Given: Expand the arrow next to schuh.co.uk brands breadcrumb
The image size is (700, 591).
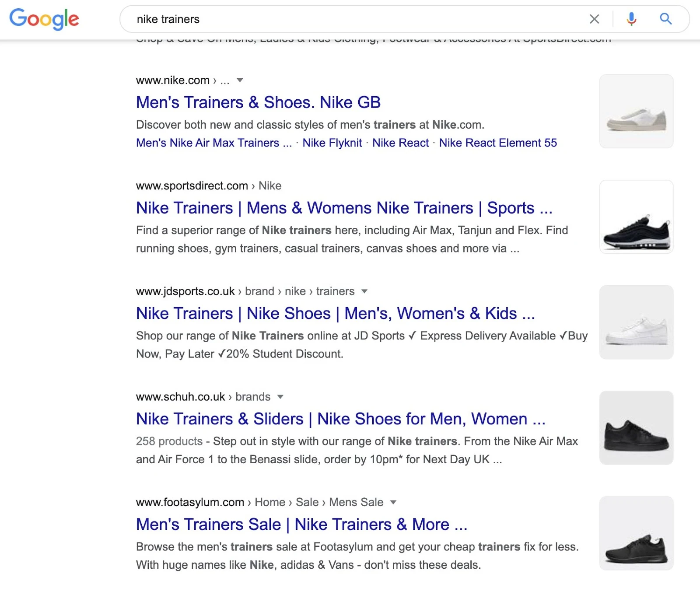Looking at the screenshot, I should coord(280,397).
